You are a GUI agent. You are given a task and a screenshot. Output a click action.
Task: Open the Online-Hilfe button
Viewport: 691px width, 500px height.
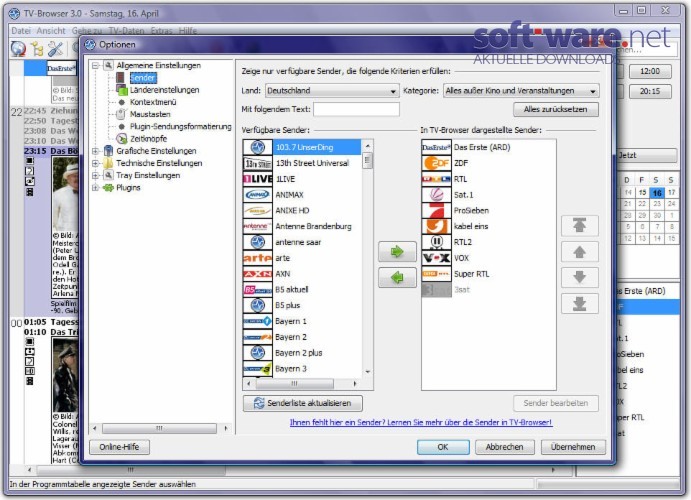click(x=119, y=447)
